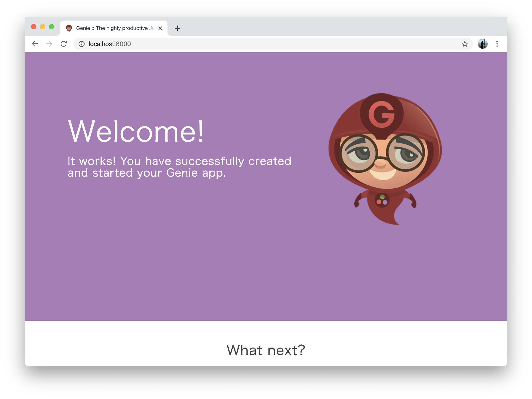Click inside the address bar

point(217,44)
